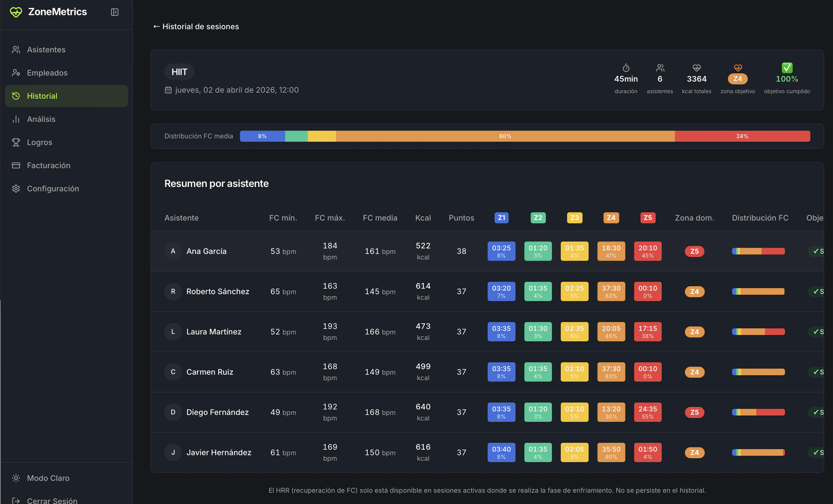Click the 60% orange distribution segment
833x504 pixels.
(x=505, y=136)
